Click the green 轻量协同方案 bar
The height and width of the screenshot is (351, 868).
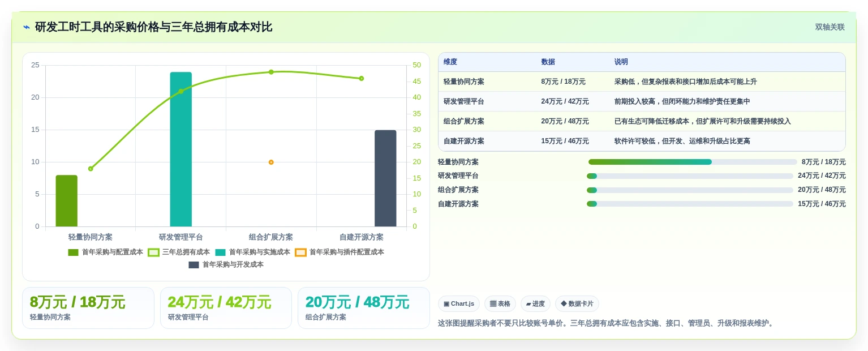click(67, 201)
